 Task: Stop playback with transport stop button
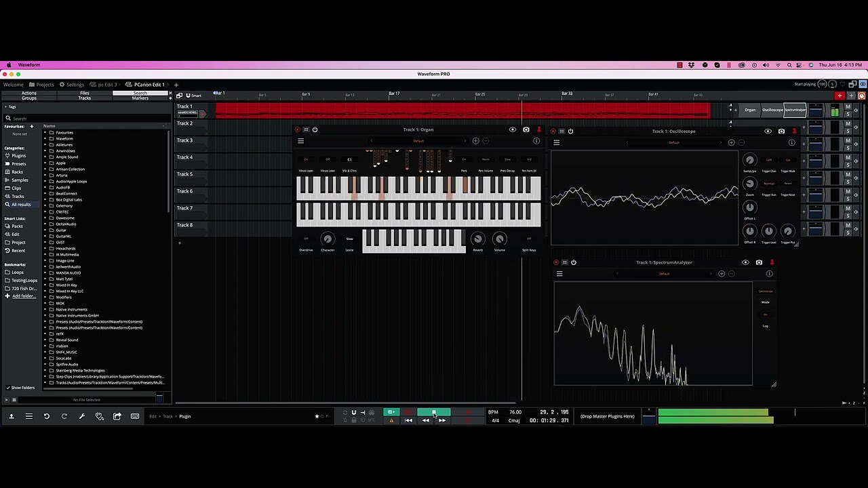click(x=434, y=412)
